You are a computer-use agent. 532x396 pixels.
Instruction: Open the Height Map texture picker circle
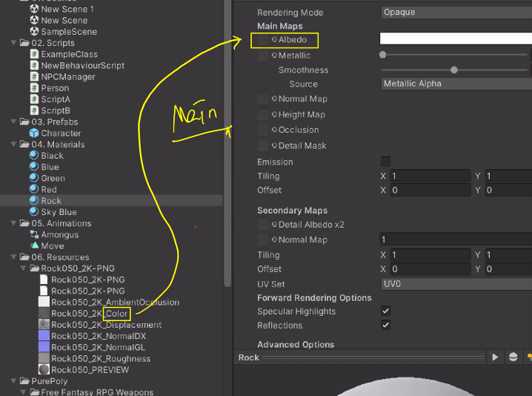274,115
